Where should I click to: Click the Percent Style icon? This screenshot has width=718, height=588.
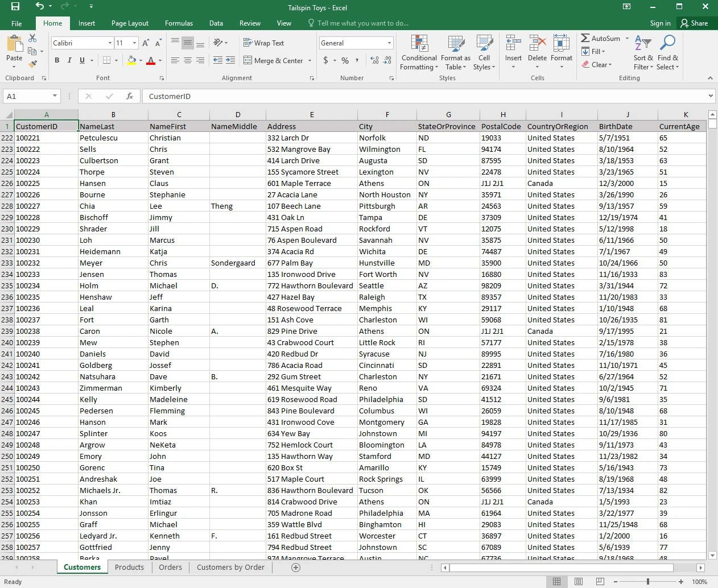tap(345, 60)
